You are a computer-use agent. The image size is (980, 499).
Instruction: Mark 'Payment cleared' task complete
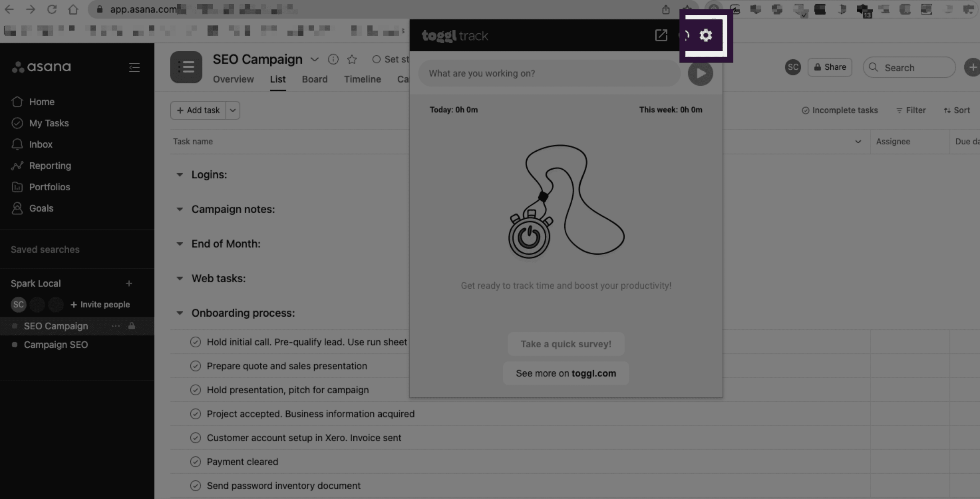[x=196, y=461]
